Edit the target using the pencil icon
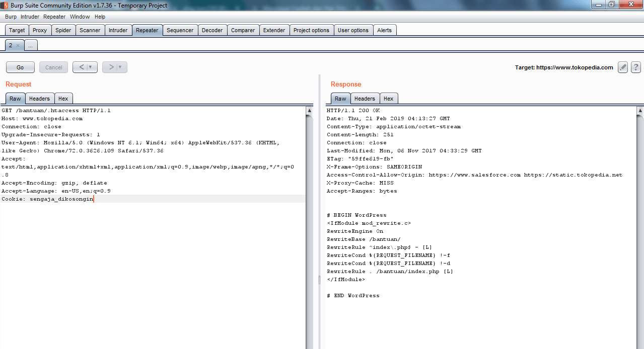This screenshot has height=349, width=644. click(x=622, y=67)
